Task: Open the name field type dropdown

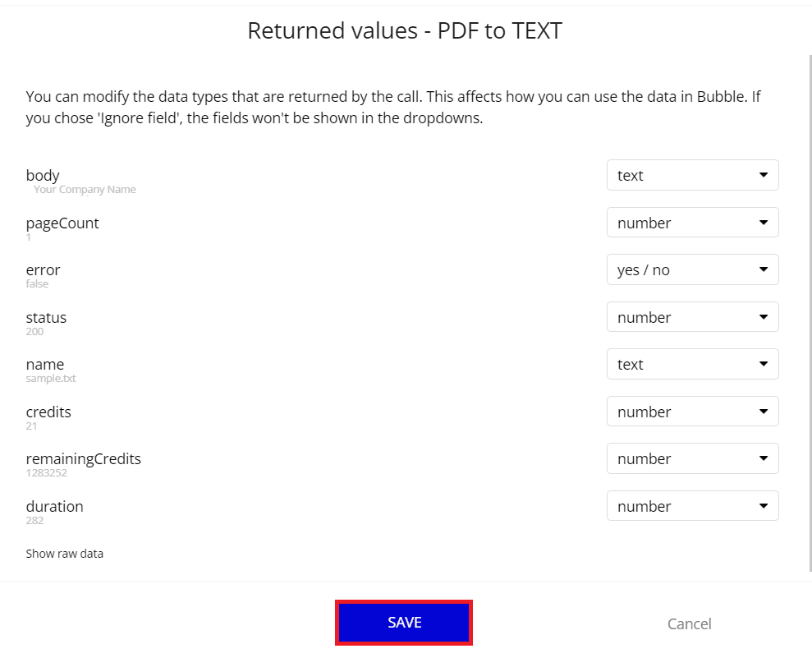Action: [692, 364]
